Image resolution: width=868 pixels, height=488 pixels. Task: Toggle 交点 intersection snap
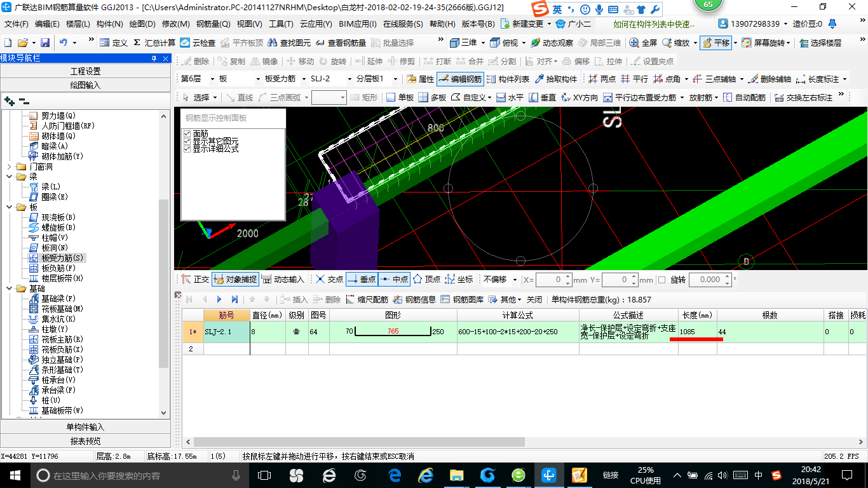point(329,280)
